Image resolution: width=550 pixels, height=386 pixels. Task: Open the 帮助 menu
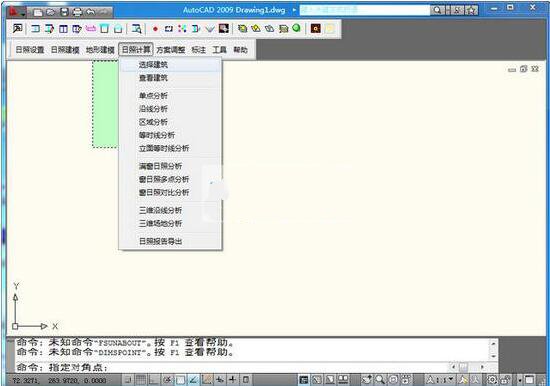pos(241,50)
